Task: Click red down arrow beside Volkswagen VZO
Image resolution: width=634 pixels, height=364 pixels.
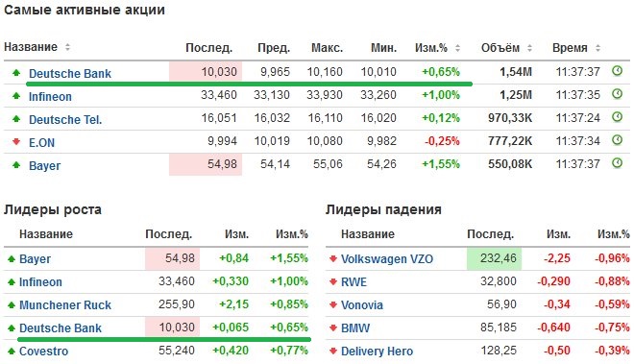Action: [x=333, y=258]
